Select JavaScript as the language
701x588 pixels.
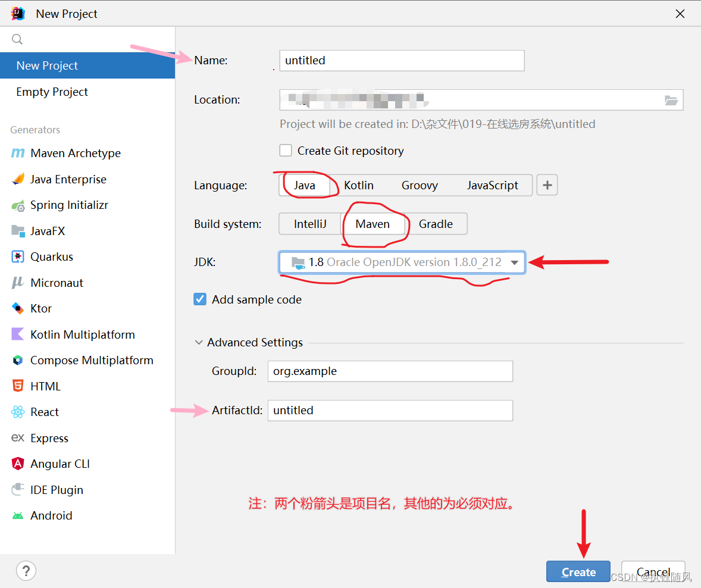point(492,185)
